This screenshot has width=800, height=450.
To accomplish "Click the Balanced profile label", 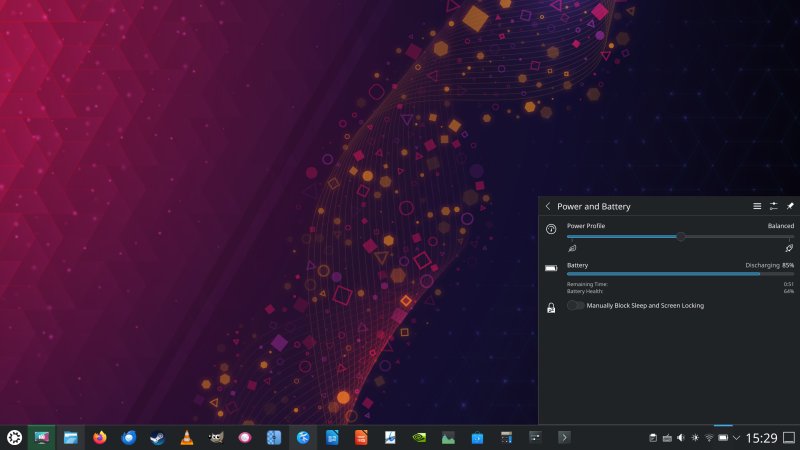I will coord(781,226).
